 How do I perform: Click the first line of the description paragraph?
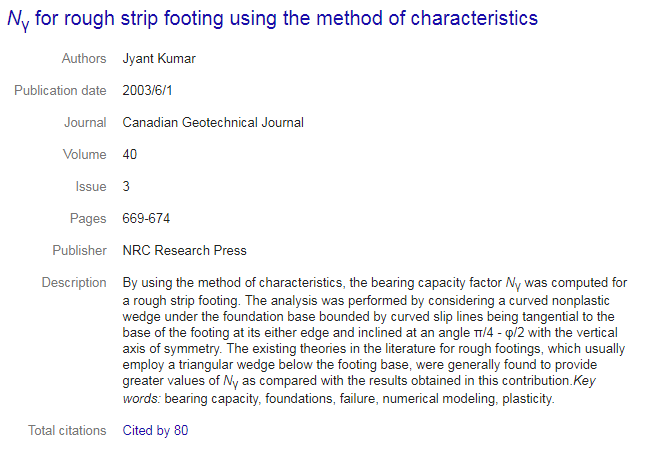(x=375, y=283)
